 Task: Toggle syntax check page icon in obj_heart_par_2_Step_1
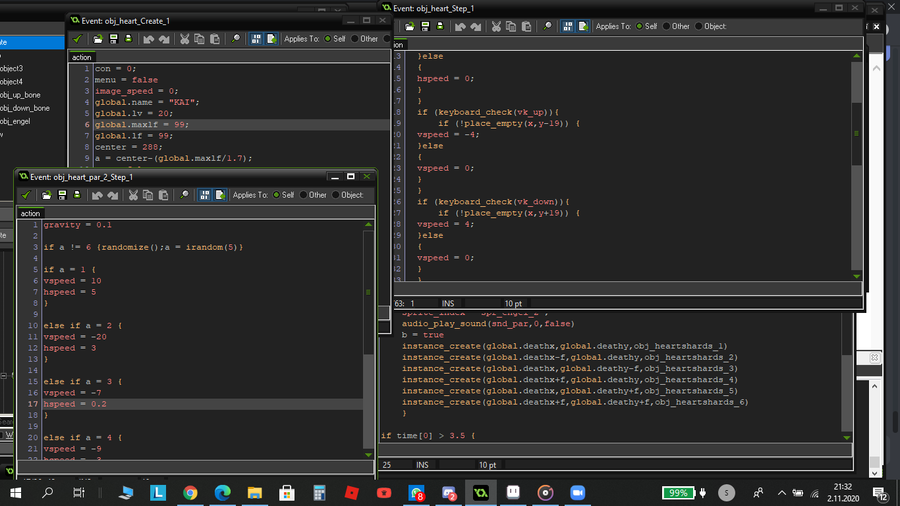pyautogui.click(x=220, y=195)
